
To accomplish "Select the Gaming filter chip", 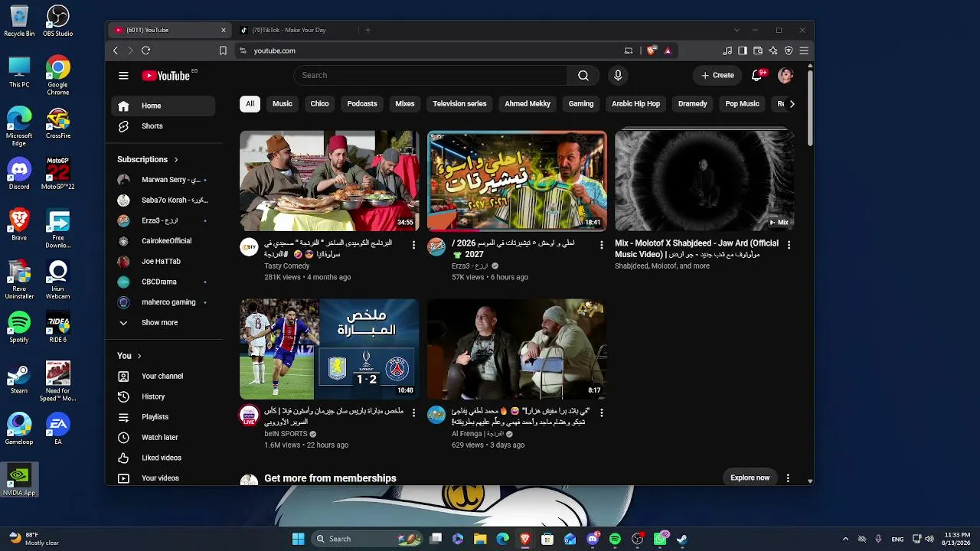I will 581,104.
